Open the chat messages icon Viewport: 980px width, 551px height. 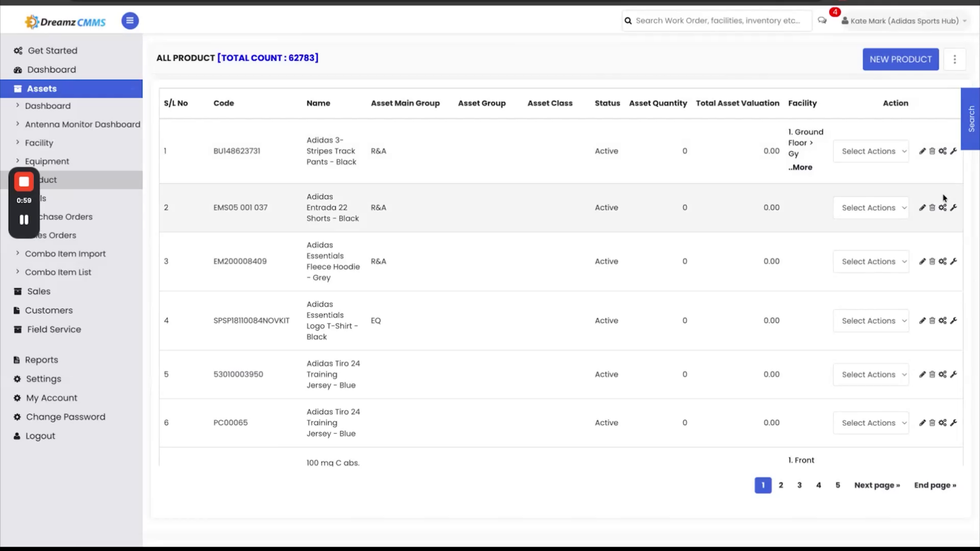click(822, 20)
